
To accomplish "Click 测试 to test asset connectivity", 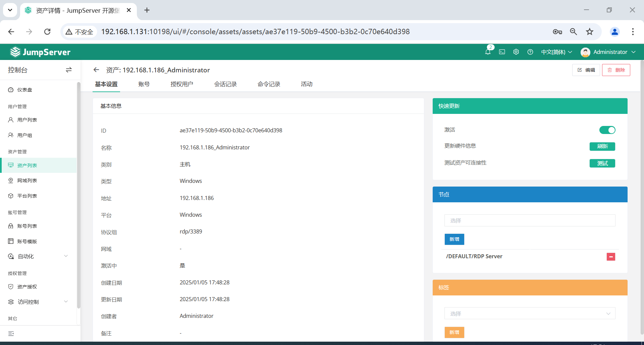I will pyautogui.click(x=602, y=163).
